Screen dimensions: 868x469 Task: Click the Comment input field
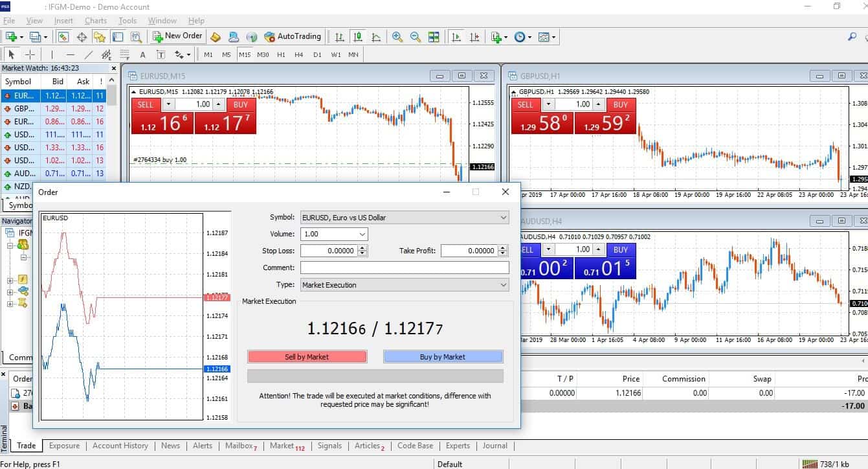[x=405, y=268]
